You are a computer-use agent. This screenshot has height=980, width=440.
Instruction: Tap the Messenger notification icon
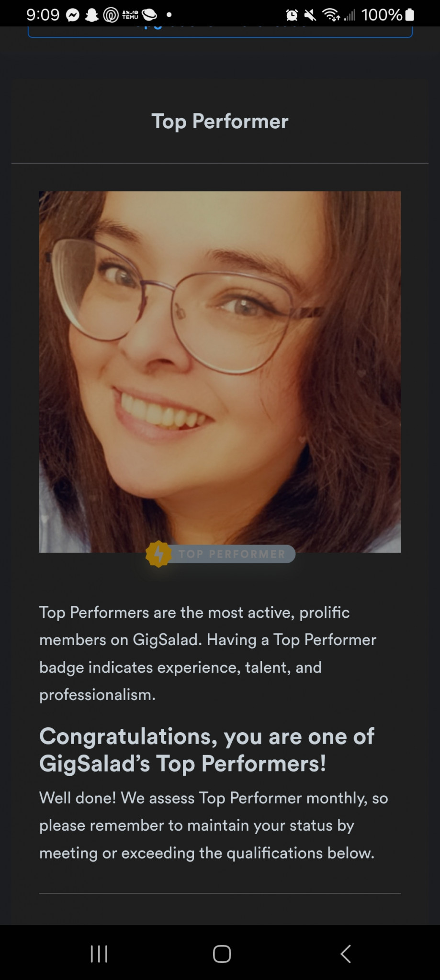[73, 15]
